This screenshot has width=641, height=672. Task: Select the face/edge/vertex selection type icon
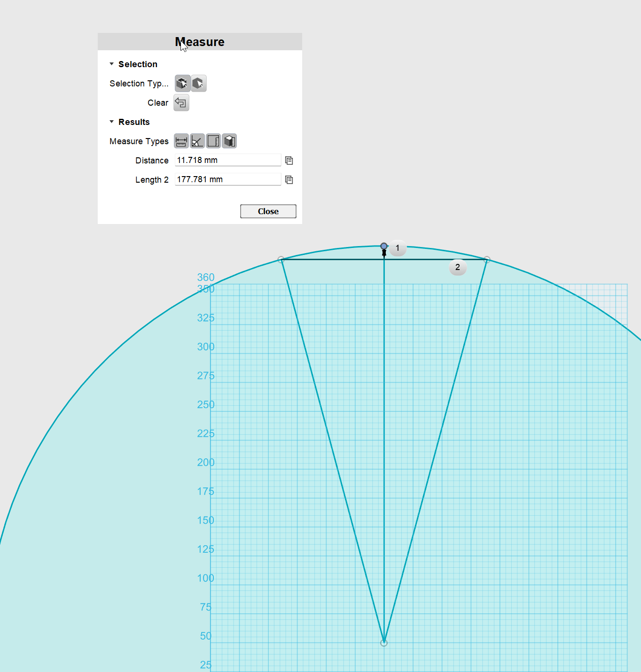pyautogui.click(x=183, y=84)
